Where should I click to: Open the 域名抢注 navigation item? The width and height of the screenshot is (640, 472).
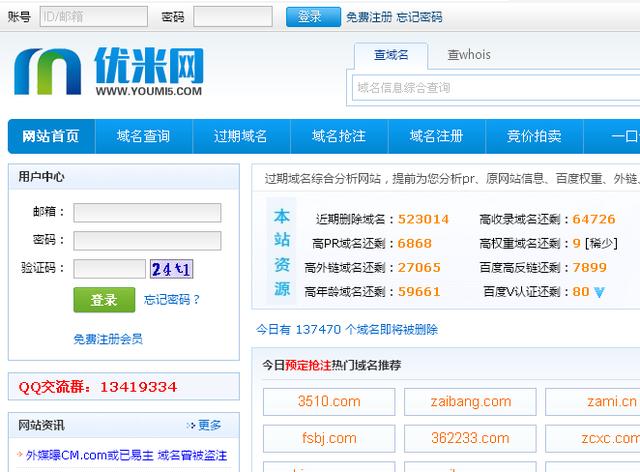click(x=339, y=136)
